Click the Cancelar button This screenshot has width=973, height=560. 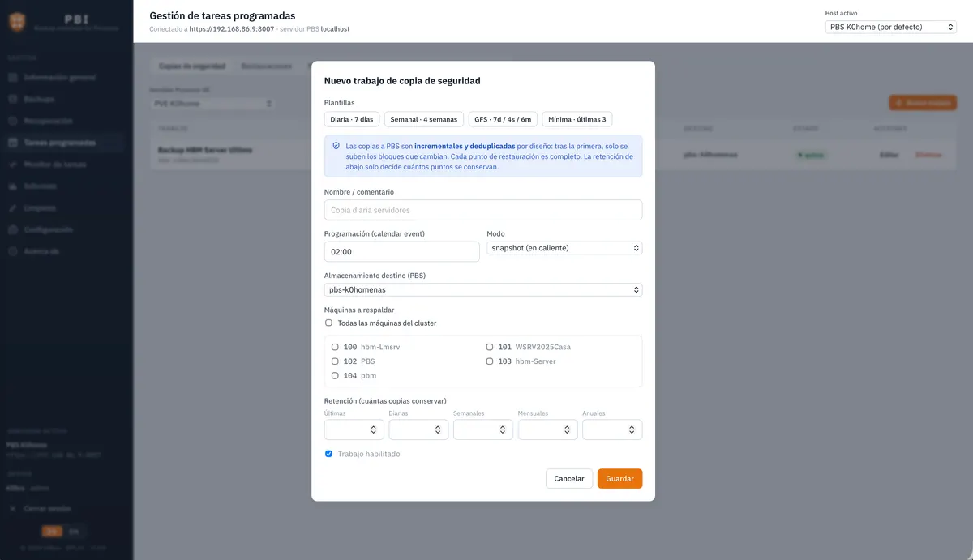click(x=569, y=478)
